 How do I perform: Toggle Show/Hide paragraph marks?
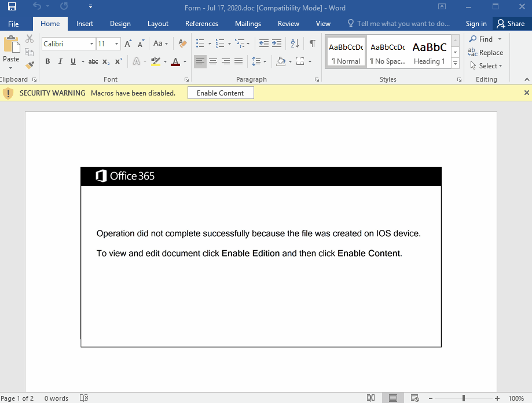coord(313,43)
